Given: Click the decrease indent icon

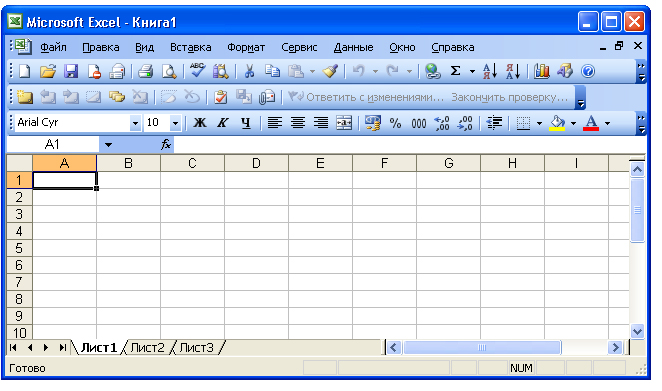Looking at the screenshot, I should (x=494, y=123).
